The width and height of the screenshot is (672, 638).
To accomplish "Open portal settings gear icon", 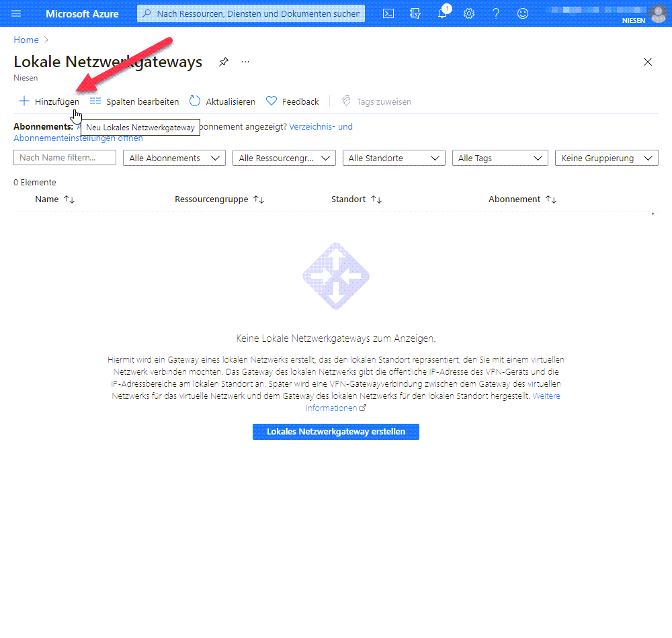I will (469, 13).
